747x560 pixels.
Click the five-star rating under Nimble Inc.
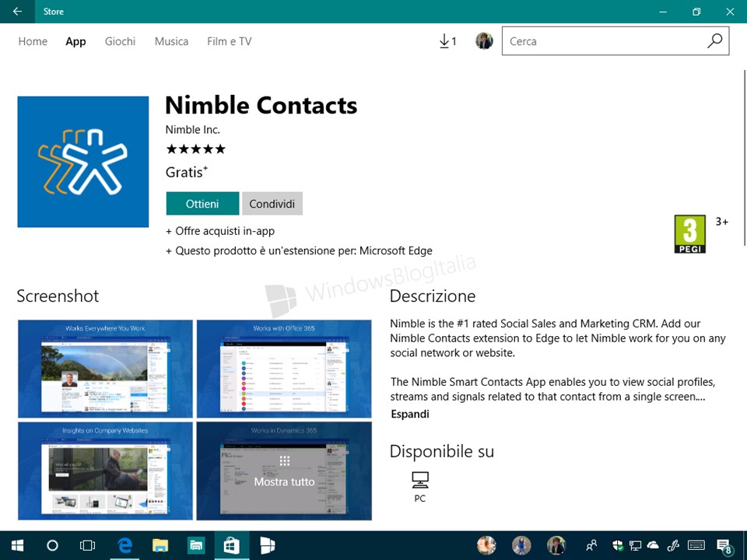(195, 149)
